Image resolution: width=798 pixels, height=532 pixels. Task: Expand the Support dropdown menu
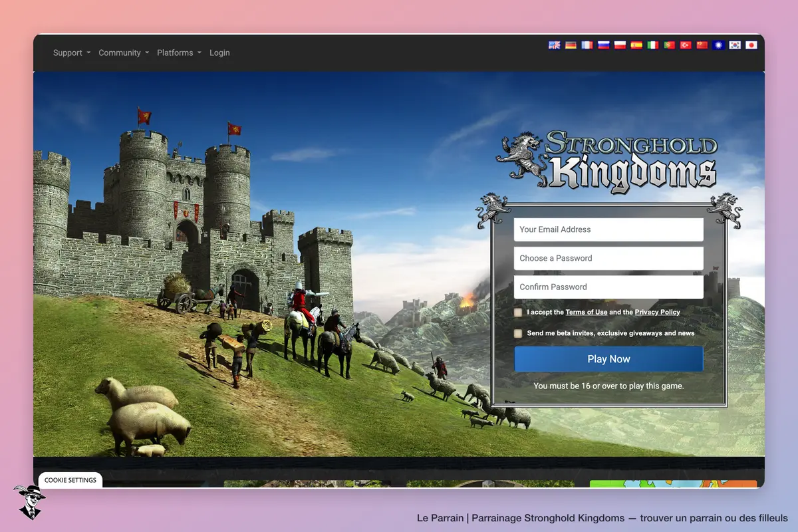click(72, 53)
